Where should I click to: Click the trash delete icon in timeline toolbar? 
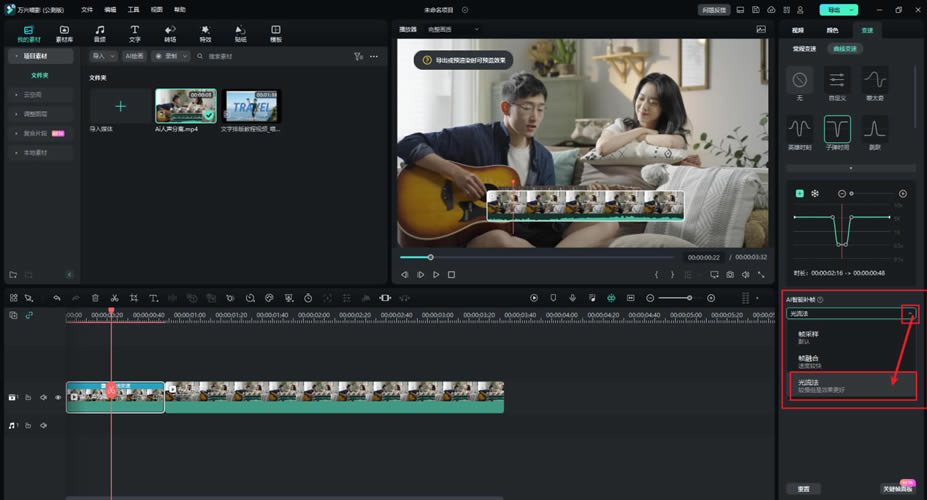coord(95,298)
